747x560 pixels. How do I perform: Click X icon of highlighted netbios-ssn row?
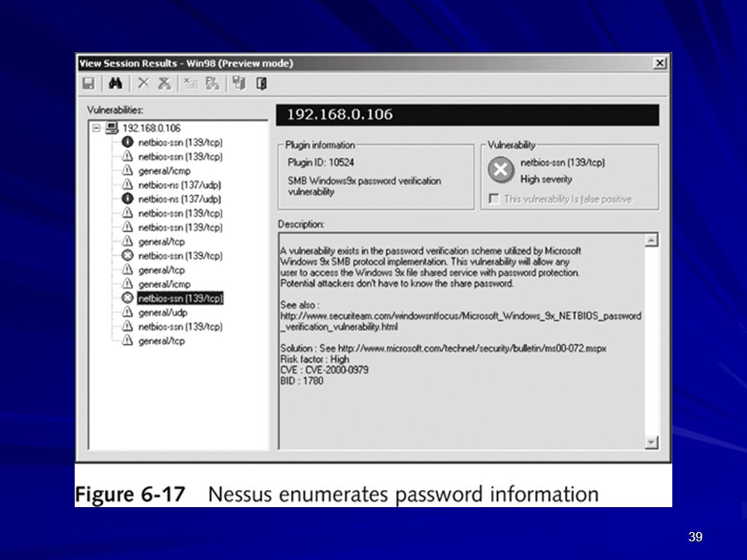127,298
